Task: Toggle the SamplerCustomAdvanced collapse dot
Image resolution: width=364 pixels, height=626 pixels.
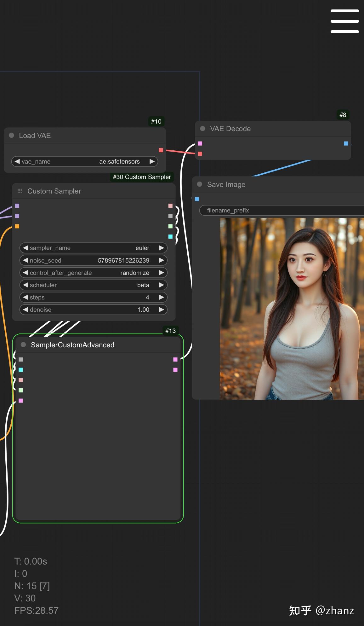Action: click(23, 345)
